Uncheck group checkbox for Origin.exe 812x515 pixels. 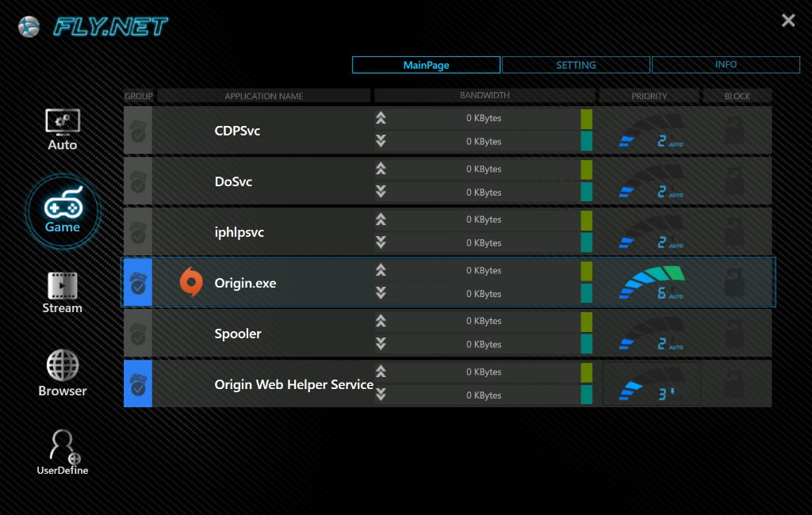[x=138, y=283]
